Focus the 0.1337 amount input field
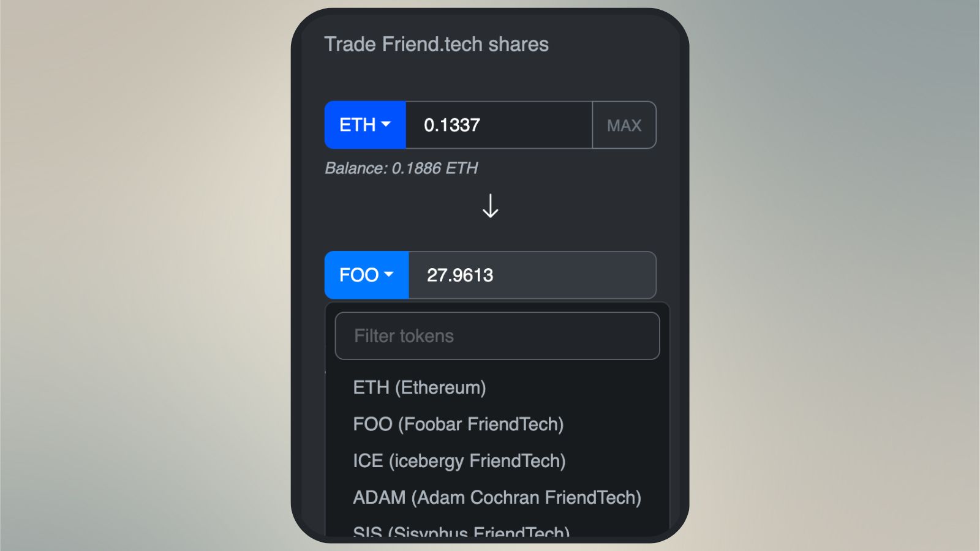The width and height of the screenshot is (980, 551). pos(499,125)
